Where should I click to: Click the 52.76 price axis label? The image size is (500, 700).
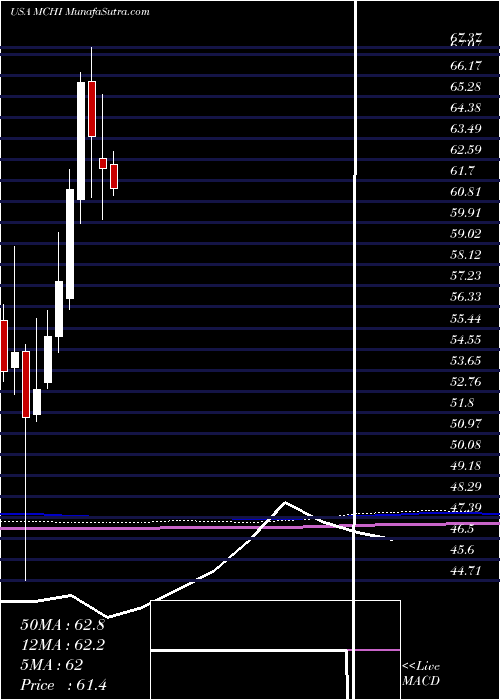(x=466, y=382)
